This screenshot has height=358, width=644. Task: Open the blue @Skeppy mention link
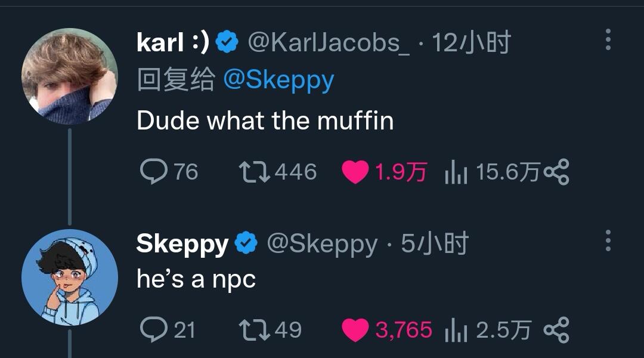click(x=279, y=80)
